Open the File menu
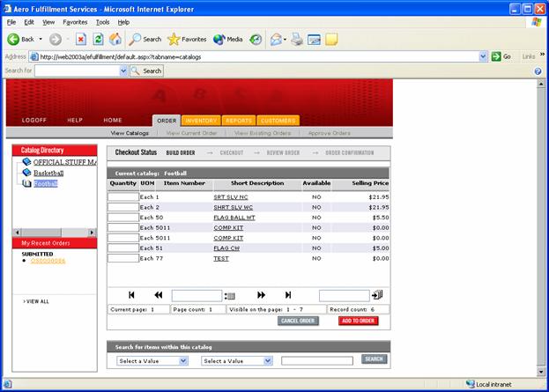Screen dimensions: 549x392 11,22
